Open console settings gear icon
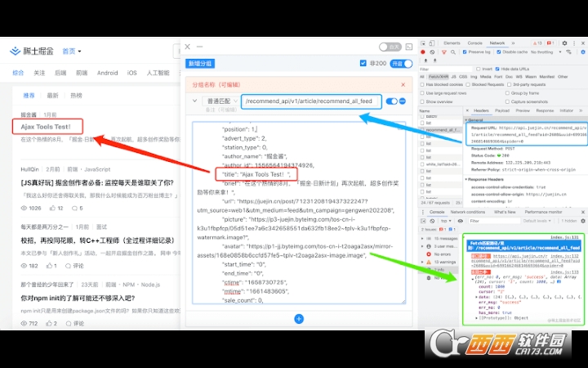588x368 pixels. (x=583, y=221)
